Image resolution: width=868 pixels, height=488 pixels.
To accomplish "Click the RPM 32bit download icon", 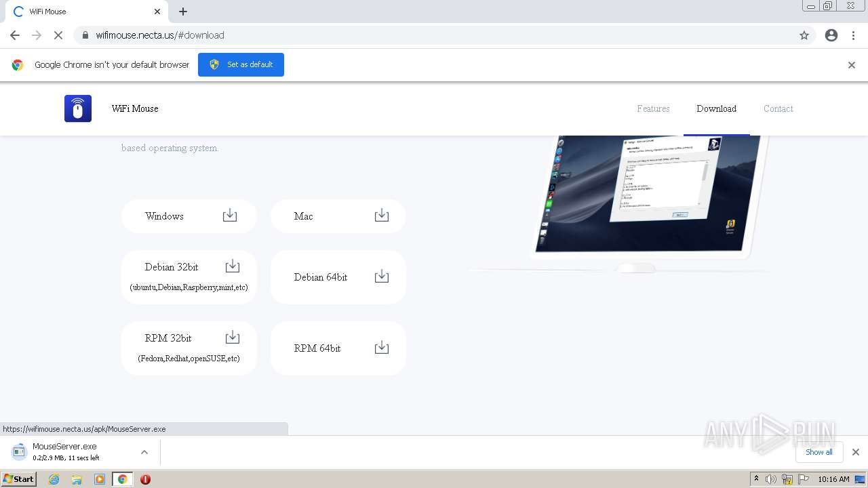I will coord(233,337).
